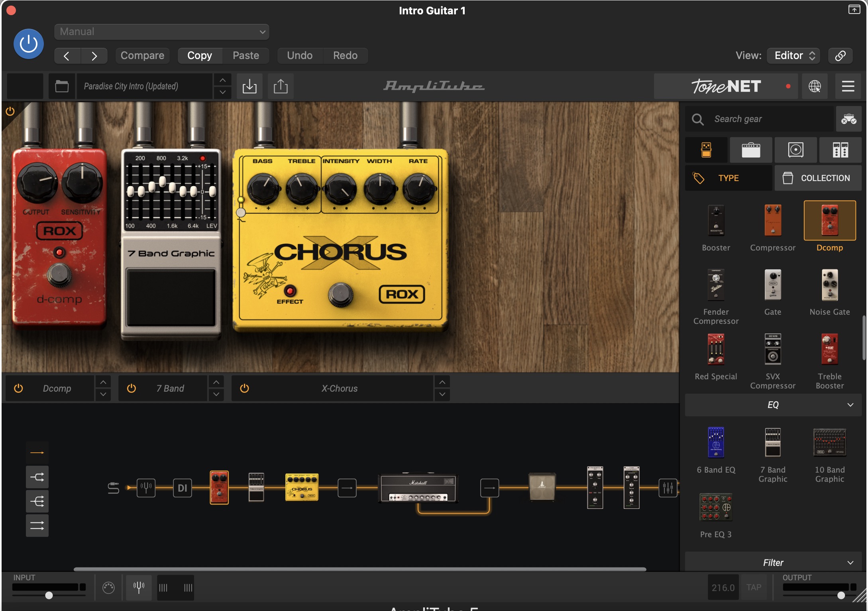
Task: Click X-Chorus slot down chevron
Action: click(x=442, y=394)
